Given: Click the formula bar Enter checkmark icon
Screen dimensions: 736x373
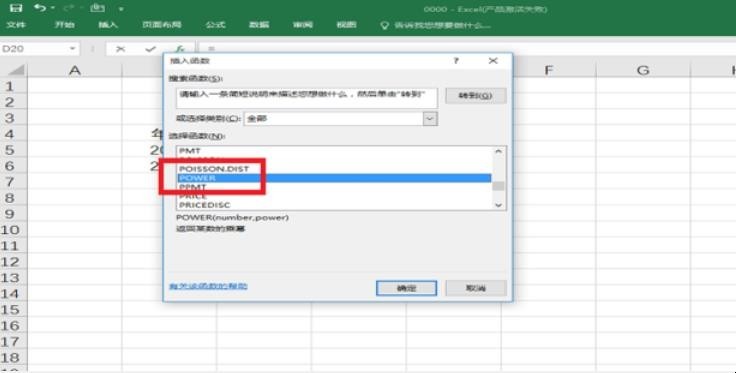Looking at the screenshot, I should tap(150, 49).
